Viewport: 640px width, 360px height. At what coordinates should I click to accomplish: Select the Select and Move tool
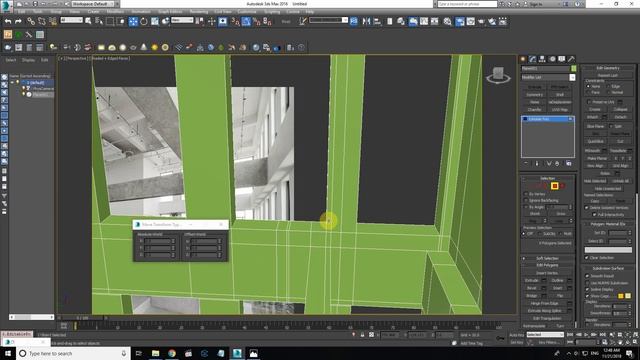pyautogui.click(x=133, y=21)
